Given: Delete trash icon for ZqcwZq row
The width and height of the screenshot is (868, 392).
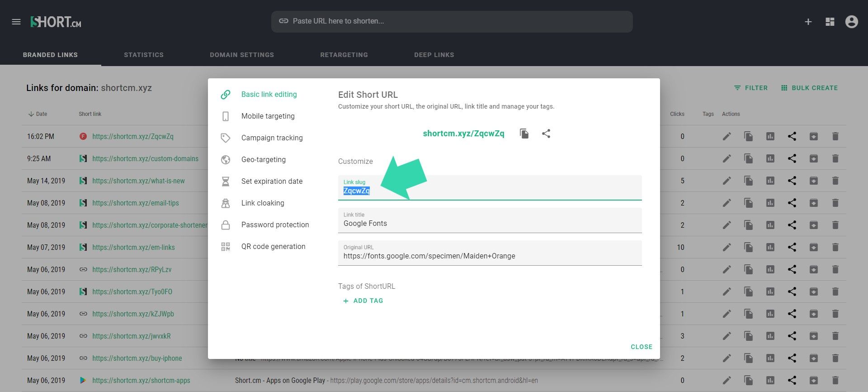Looking at the screenshot, I should (x=835, y=136).
